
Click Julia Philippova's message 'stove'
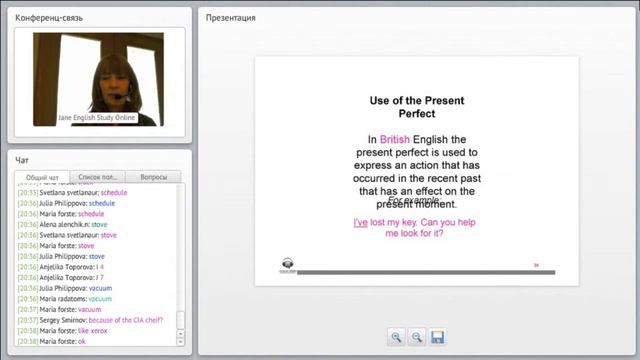(97, 256)
